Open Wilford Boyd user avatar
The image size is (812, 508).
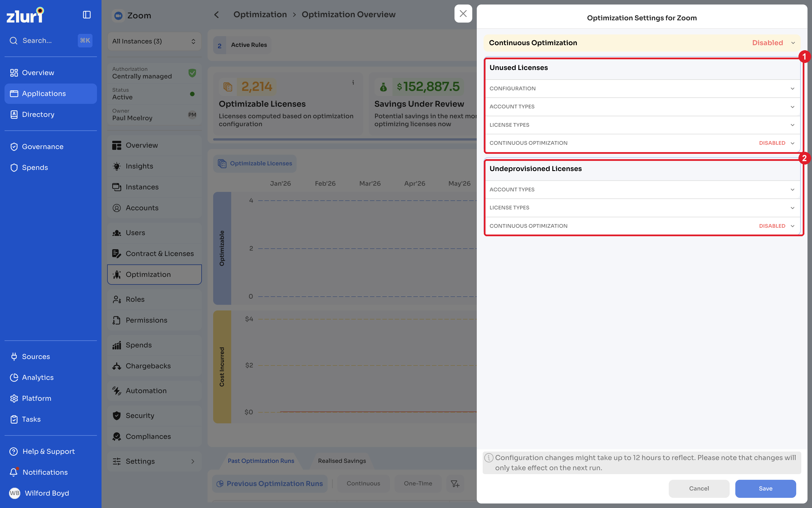14,493
